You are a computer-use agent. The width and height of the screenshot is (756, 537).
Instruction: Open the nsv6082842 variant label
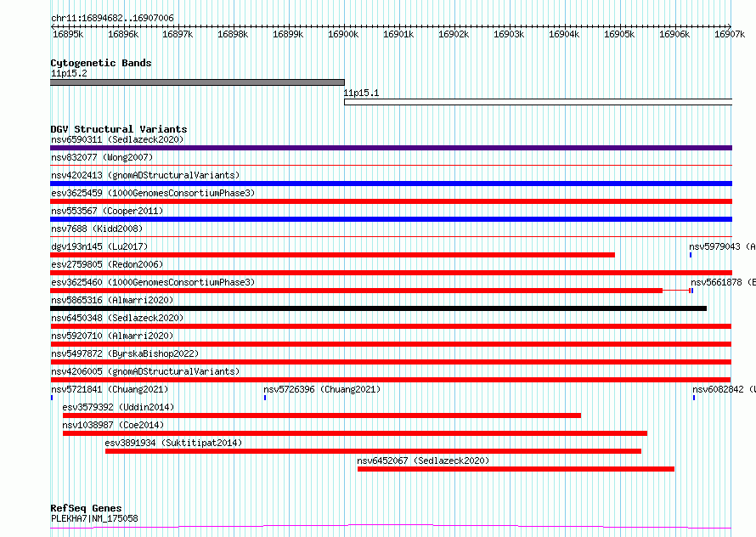[x=725, y=389]
